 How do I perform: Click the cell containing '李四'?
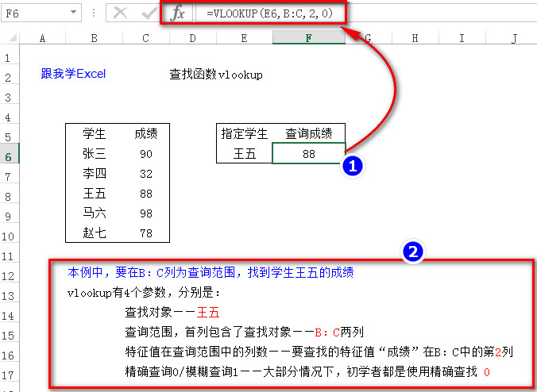pyautogui.click(x=95, y=174)
